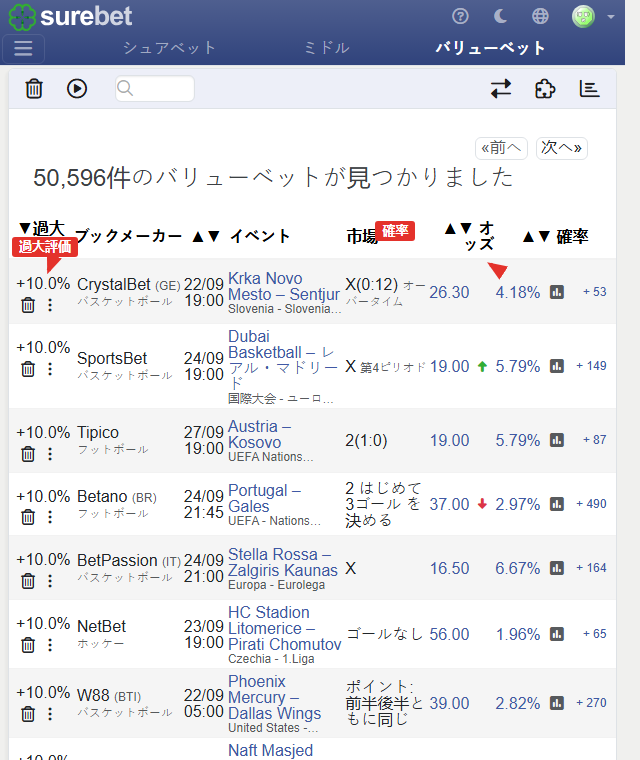
Task: Go to previous page «前へ
Action: pyautogui.click(x=501, y=148)
